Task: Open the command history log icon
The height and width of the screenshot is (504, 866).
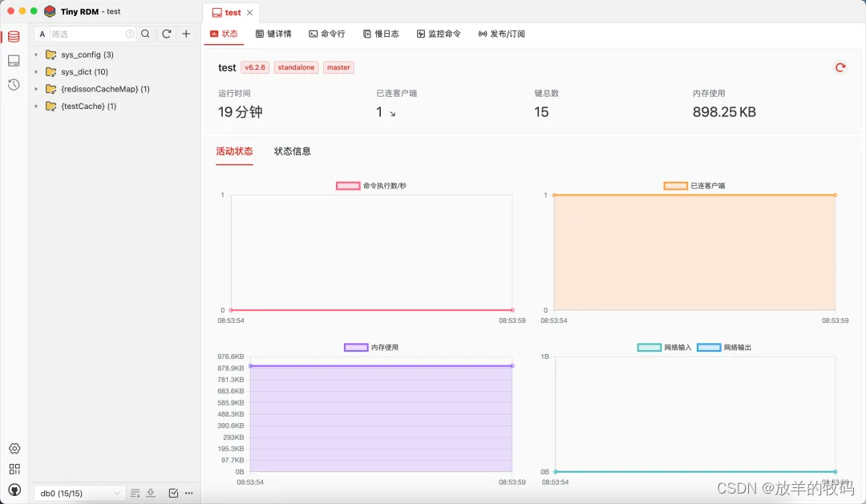Action: tap(14, 84)
